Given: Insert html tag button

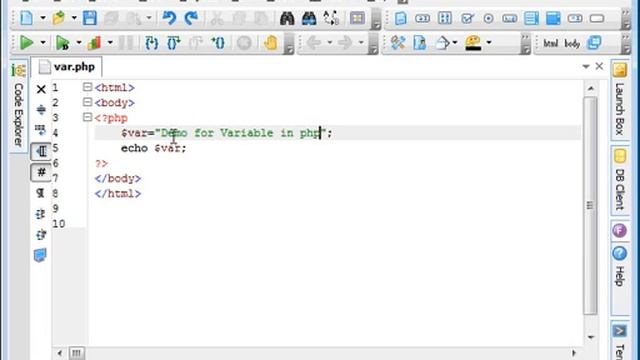Looking at the screenshot, I should pos(551,43).
